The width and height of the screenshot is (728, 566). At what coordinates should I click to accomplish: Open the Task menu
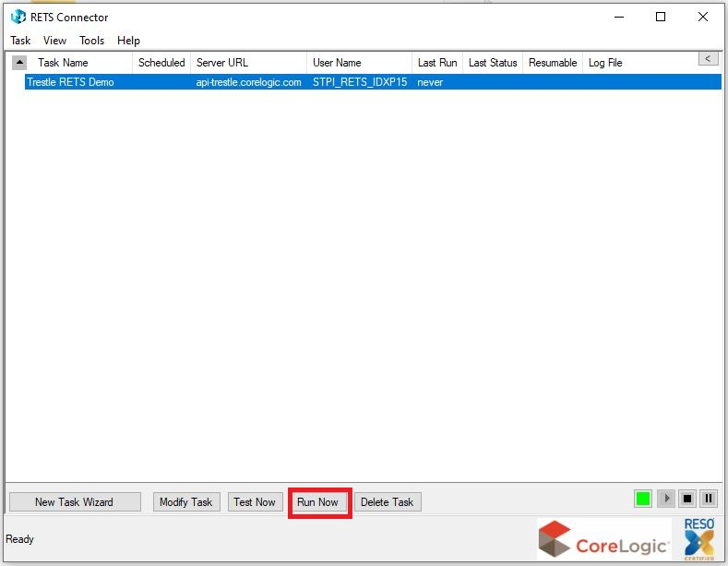coord(20,41)
